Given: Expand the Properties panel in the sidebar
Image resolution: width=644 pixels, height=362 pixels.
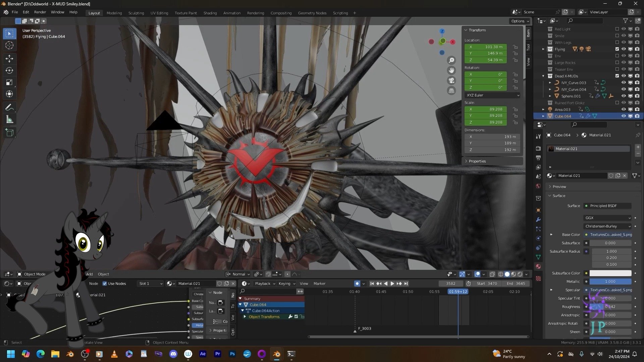Looking at the screenshot, I should [x=492, y=161].
